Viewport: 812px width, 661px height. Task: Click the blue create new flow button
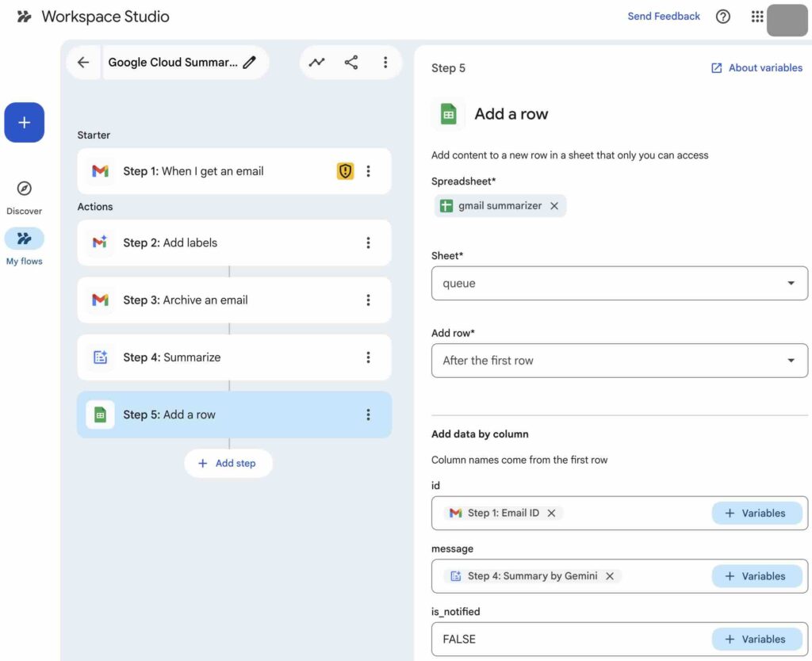(x=25, y=123)
